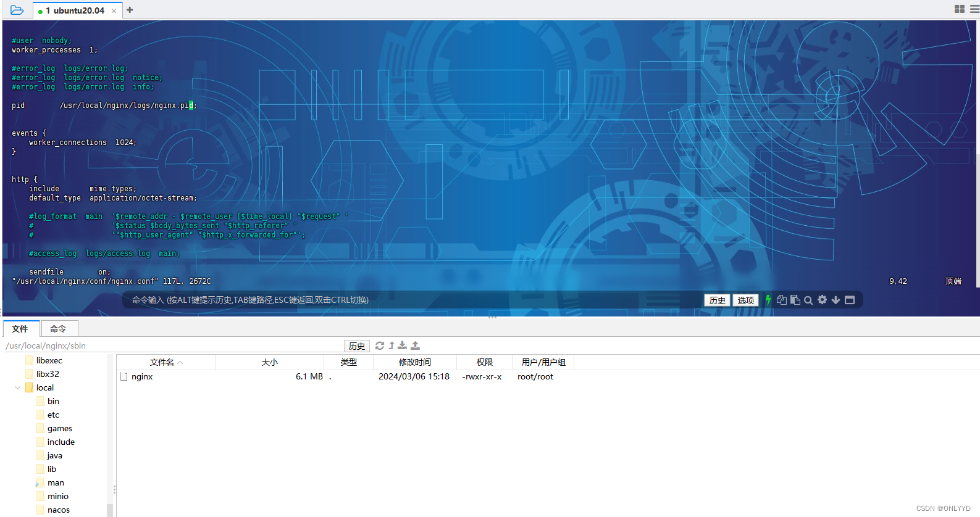Screen dimensions: 980x517
Task: Click the 选项 button in command bar
Action: coord(745,300)
